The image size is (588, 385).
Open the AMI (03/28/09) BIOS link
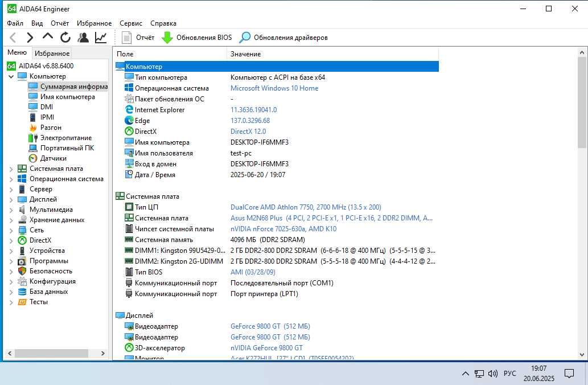pyautogui.click(x=253, y=272)
